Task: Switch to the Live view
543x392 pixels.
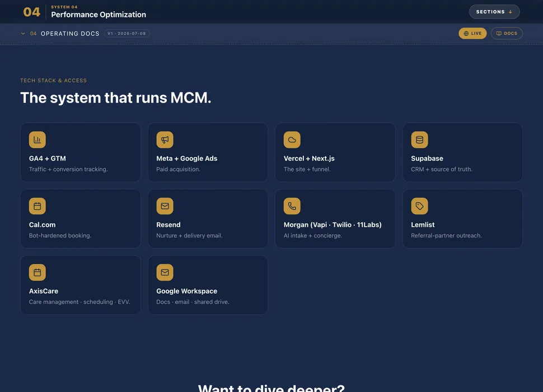Action: coord(472,33)
